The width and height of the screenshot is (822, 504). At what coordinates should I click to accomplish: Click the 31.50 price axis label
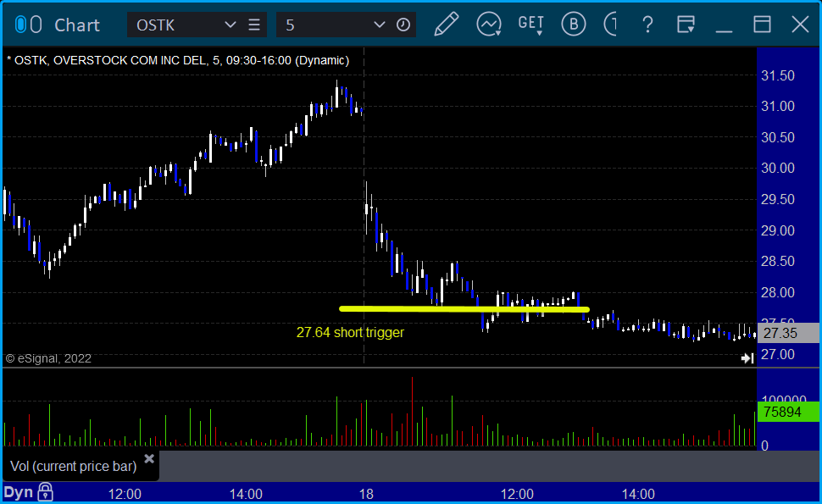click(778, 75)
